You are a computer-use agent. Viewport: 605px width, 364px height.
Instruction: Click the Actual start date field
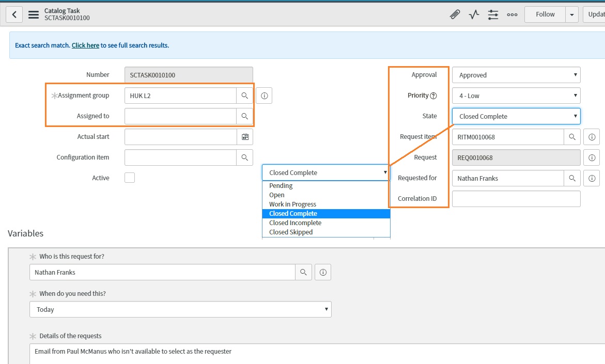(181, 137)
